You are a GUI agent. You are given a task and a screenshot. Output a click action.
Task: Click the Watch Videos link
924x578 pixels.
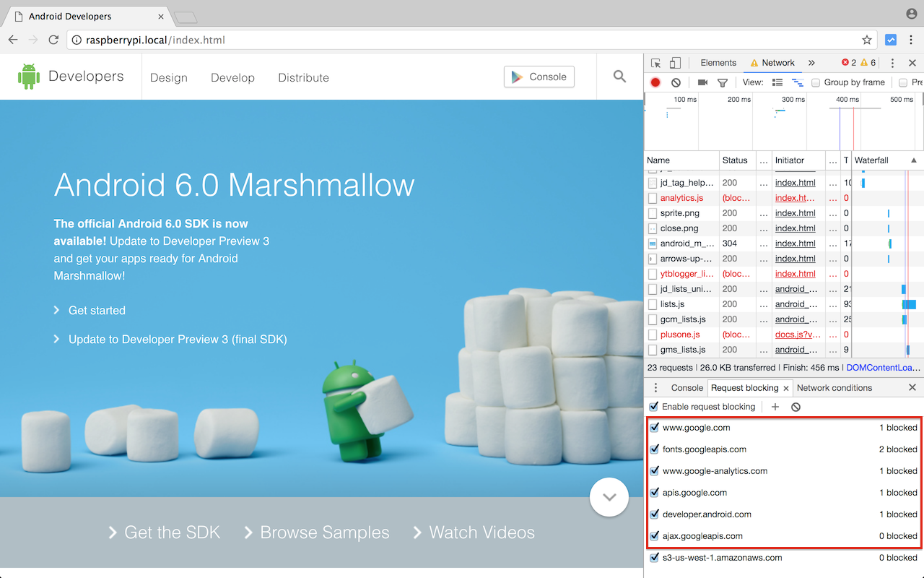tap(482, 532)
